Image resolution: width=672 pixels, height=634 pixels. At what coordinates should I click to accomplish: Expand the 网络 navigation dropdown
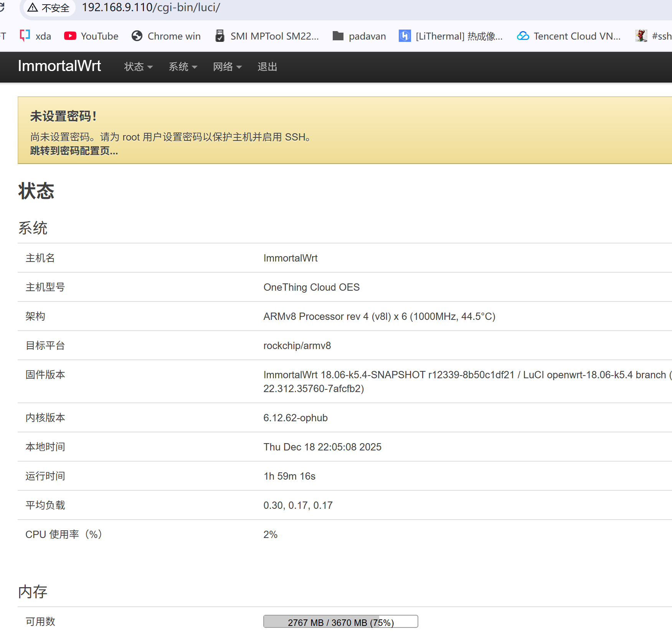click(227, 66)
